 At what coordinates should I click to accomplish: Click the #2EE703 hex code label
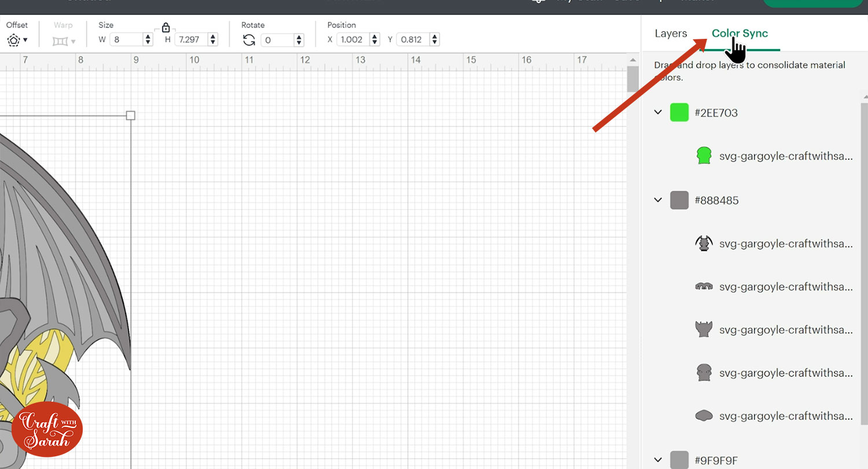[x=716, y=113]
